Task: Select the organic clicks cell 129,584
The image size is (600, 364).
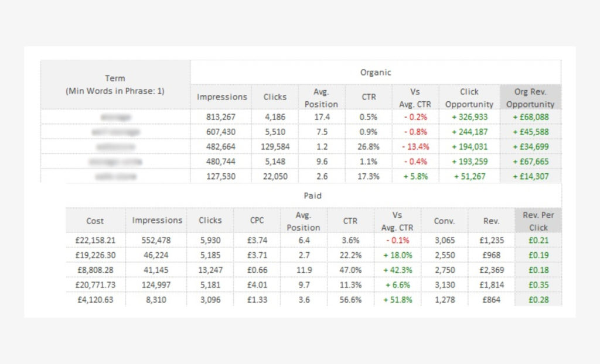Action: point(273,146)
